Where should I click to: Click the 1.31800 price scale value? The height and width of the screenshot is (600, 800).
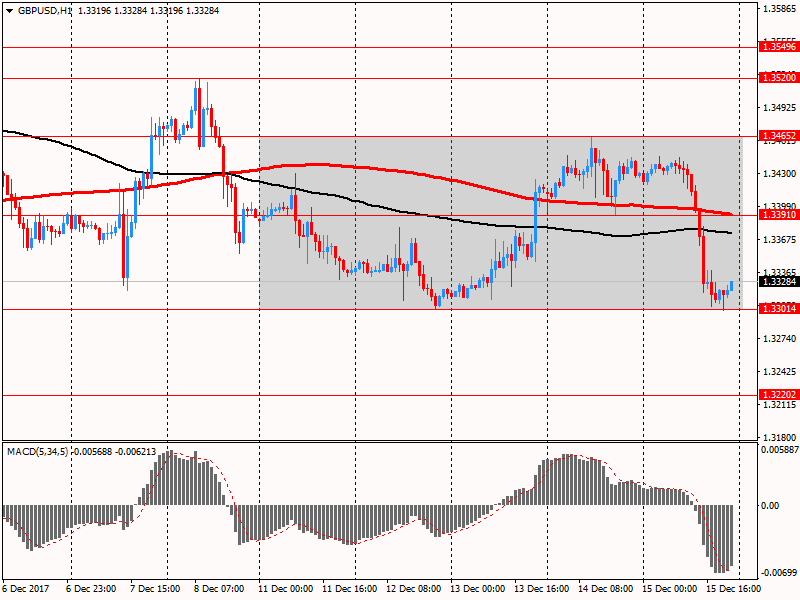click(x=780, y=438)
